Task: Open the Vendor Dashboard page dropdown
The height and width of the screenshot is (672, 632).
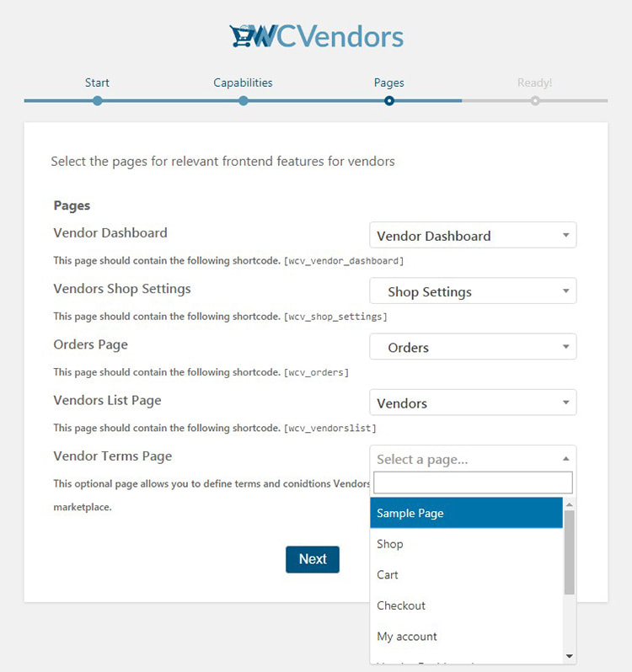Action: coord(473,235)
